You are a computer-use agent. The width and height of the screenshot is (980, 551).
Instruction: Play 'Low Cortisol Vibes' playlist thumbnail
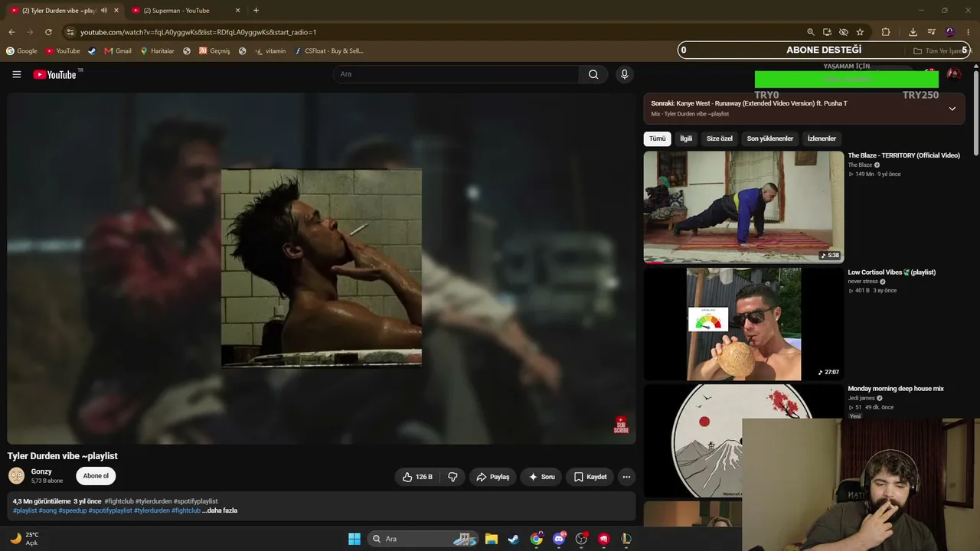click(743, 324)
